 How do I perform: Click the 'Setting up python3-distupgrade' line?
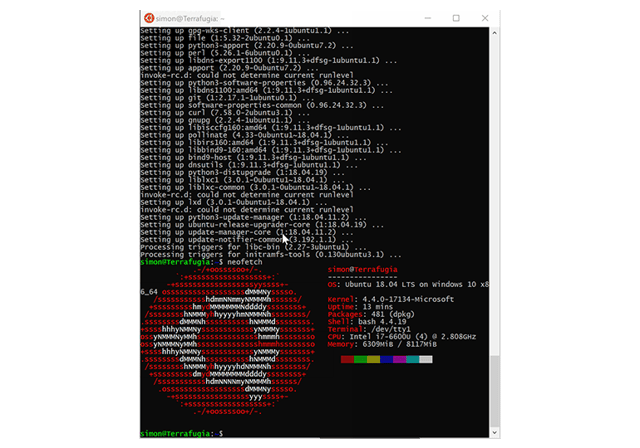tap(242, 172)
